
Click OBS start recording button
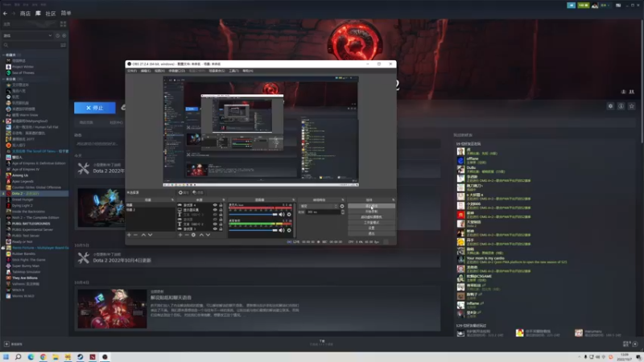point(371,212)
